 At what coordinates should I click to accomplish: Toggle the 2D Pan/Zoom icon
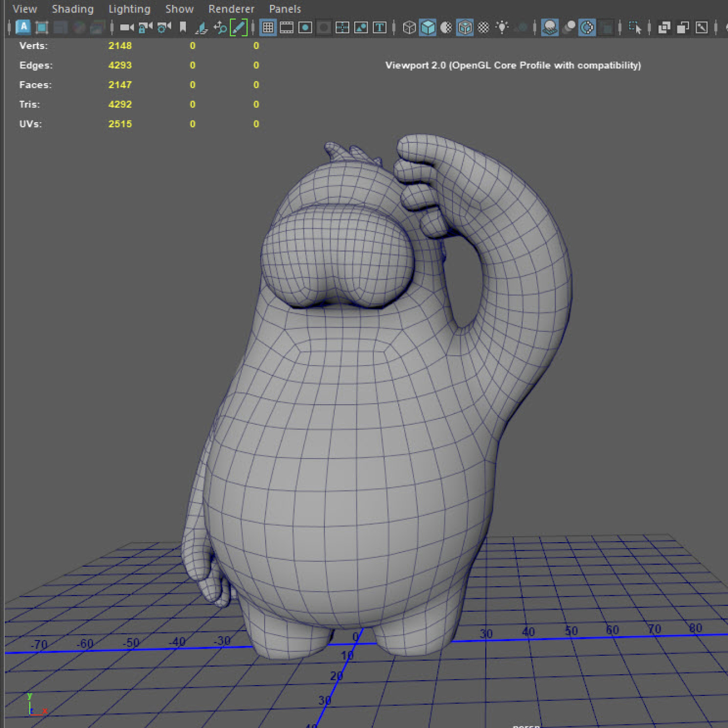click(220, 27)
